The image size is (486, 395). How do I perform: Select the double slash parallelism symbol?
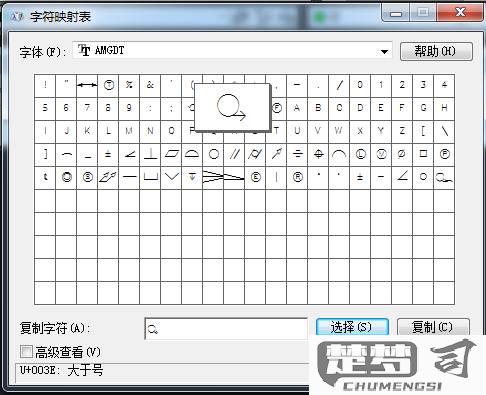(234, 154)
